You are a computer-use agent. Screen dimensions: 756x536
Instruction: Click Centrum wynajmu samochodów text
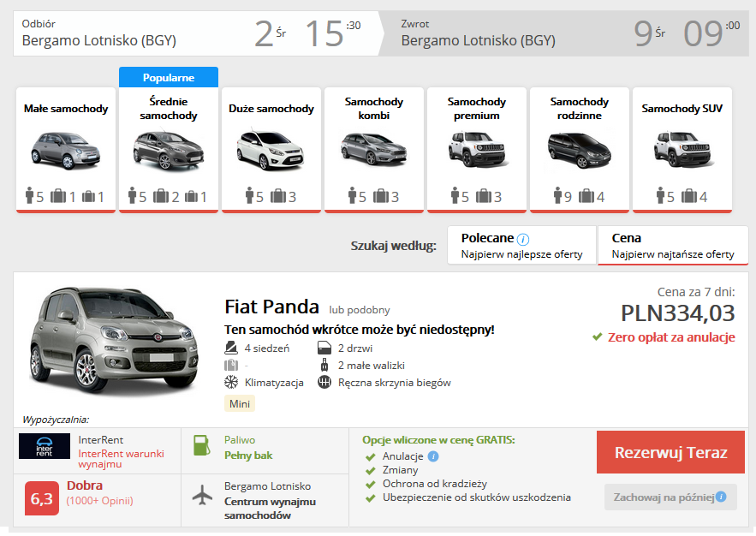pos(270,509)
